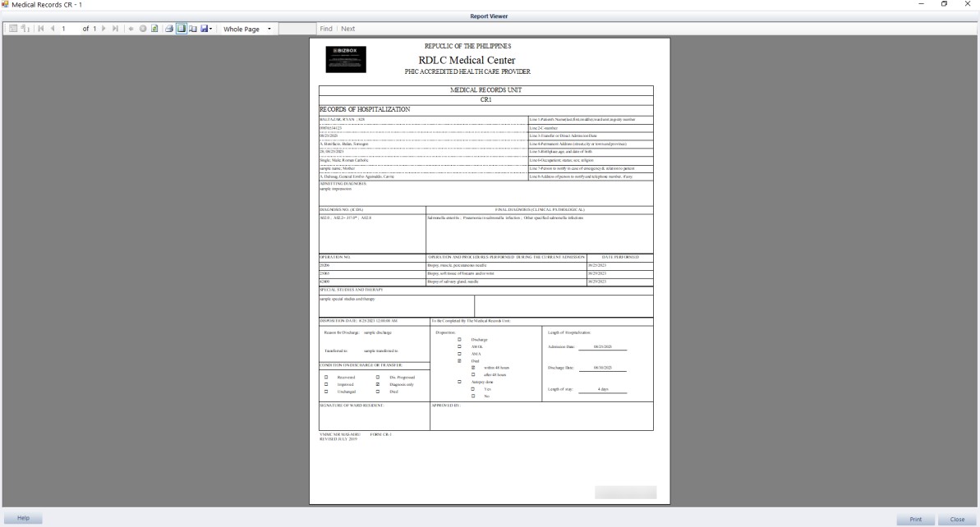980x527 pixels.
Task: Toggle the document map panel icon
Action: tap(14, 29)
